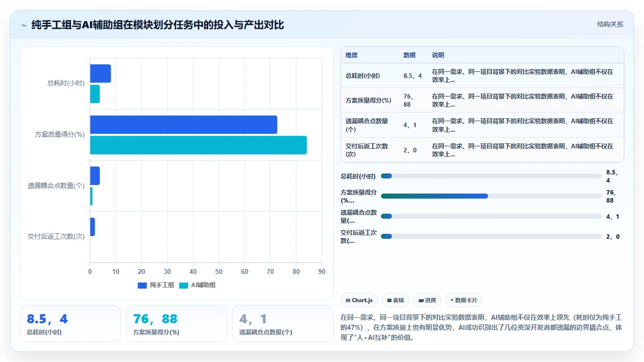Click the blue 方案质量得分 bar in chart
The image size is (644, 362).
click(x=184, y=125)
